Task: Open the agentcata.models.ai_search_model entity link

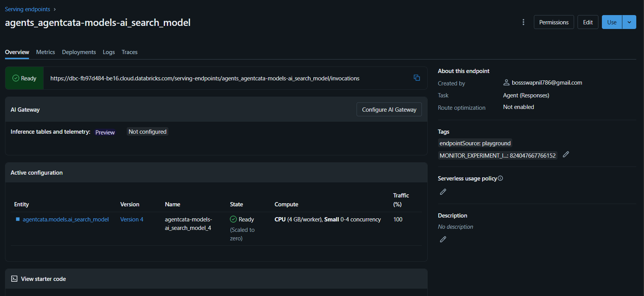Action: [66, 219]
